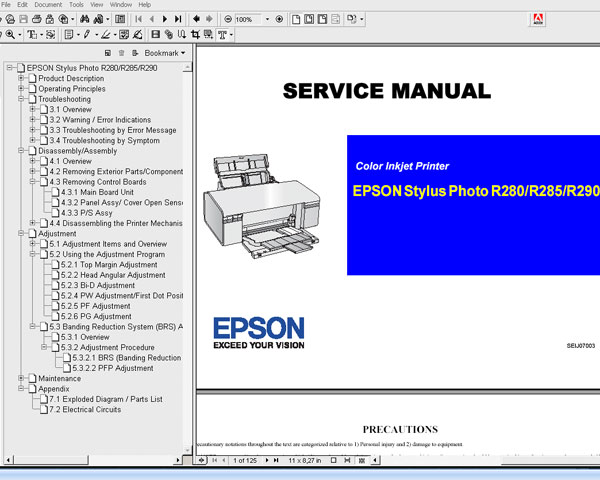
Task: Select the Actual Size page icon
Action: (296, 19)
